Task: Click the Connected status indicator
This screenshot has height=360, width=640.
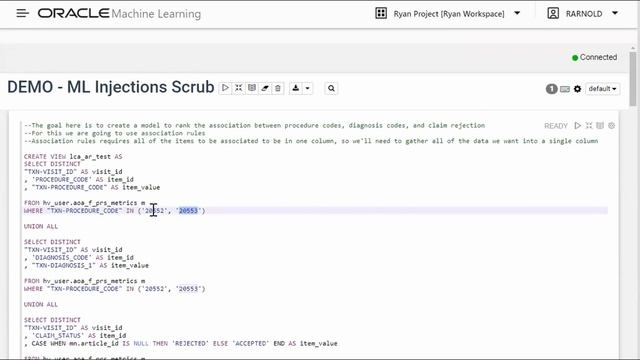Action: tap(594, 57)
